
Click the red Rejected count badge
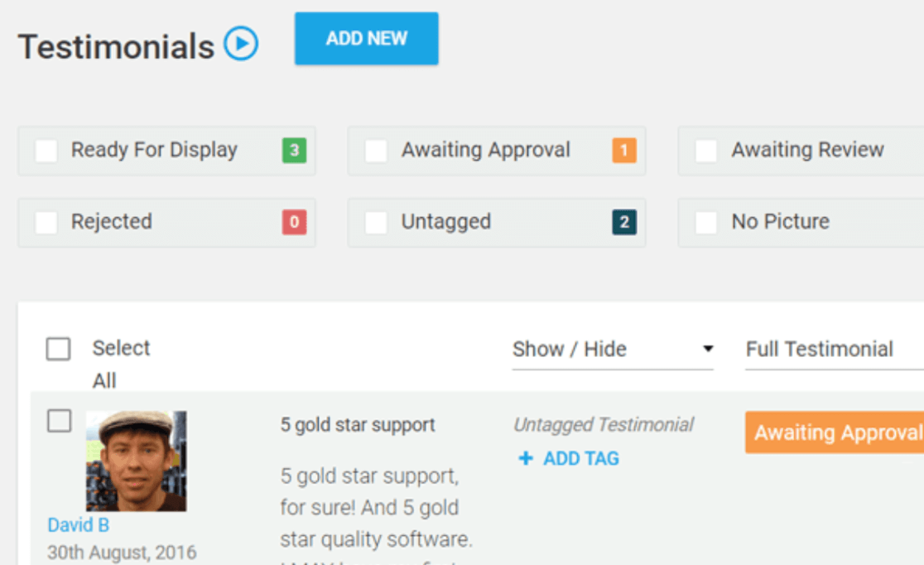point(293,222)
